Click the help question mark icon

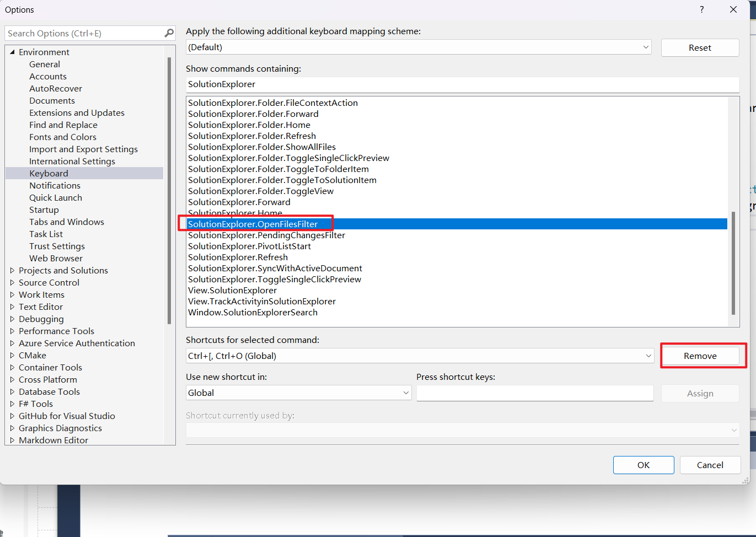(x=701, y=9)
